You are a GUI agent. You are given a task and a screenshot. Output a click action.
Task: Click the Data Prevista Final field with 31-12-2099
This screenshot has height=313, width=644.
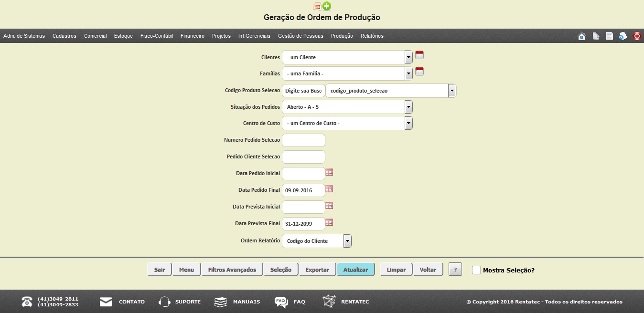pos(303,224)
